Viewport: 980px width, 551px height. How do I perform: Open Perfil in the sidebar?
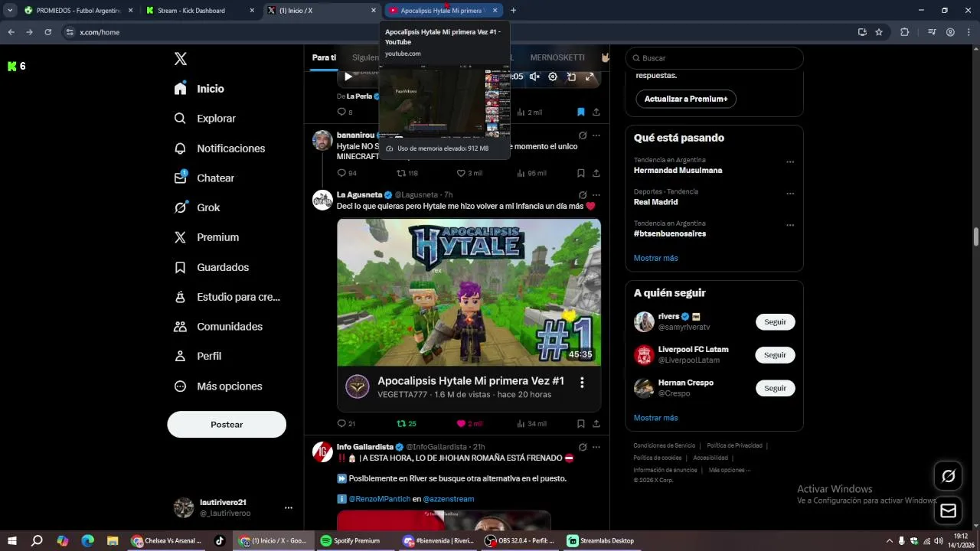pos(198,357)
